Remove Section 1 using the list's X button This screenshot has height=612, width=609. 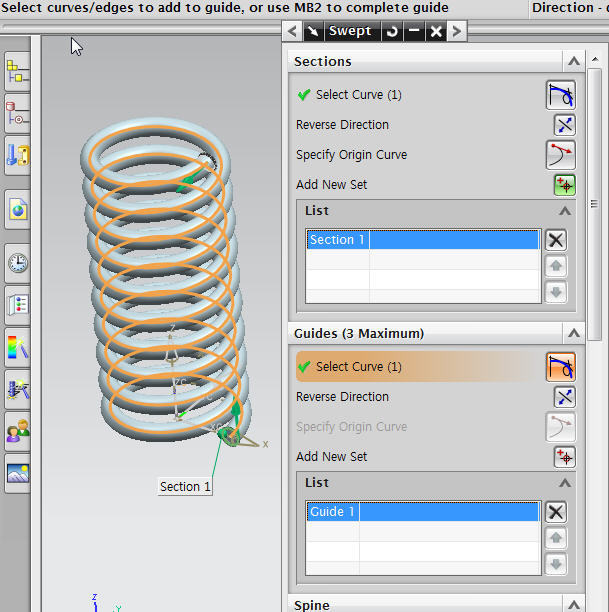(556, 240)
